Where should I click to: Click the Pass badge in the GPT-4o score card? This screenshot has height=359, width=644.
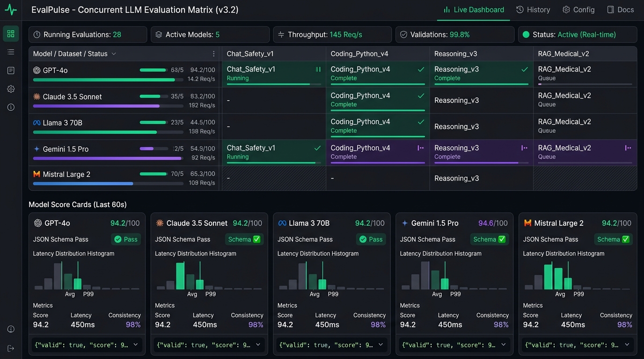click(126, 239)
